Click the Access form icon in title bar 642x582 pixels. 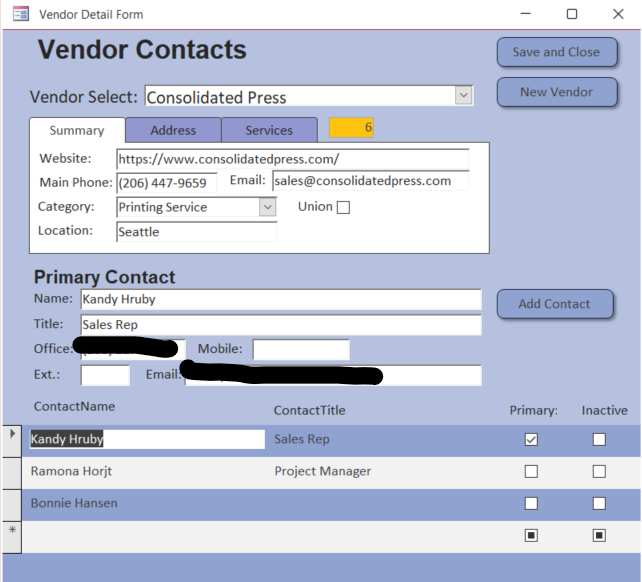click(x=20, y=14)
